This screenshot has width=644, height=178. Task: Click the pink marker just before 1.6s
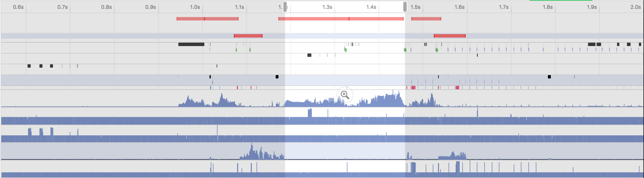(x=457, y=88)
